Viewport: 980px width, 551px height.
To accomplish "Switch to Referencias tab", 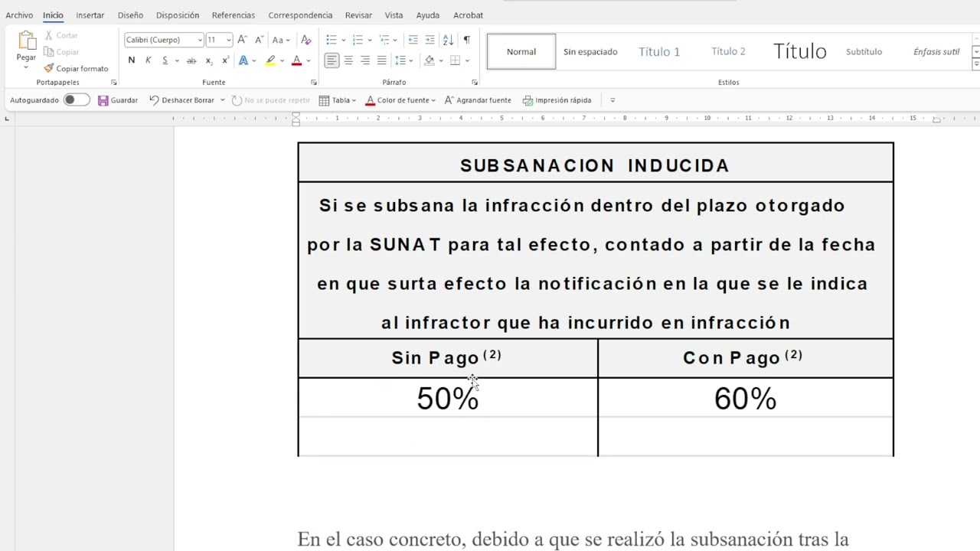I will [234, 15].
